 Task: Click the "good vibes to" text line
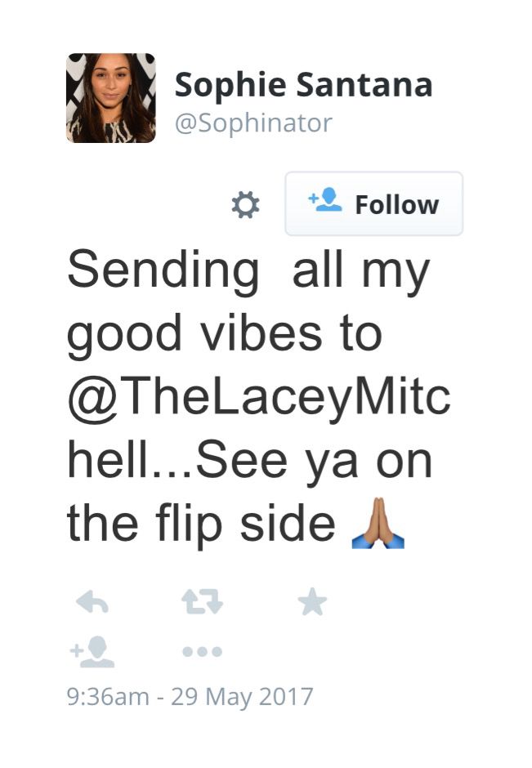[225, 335]
